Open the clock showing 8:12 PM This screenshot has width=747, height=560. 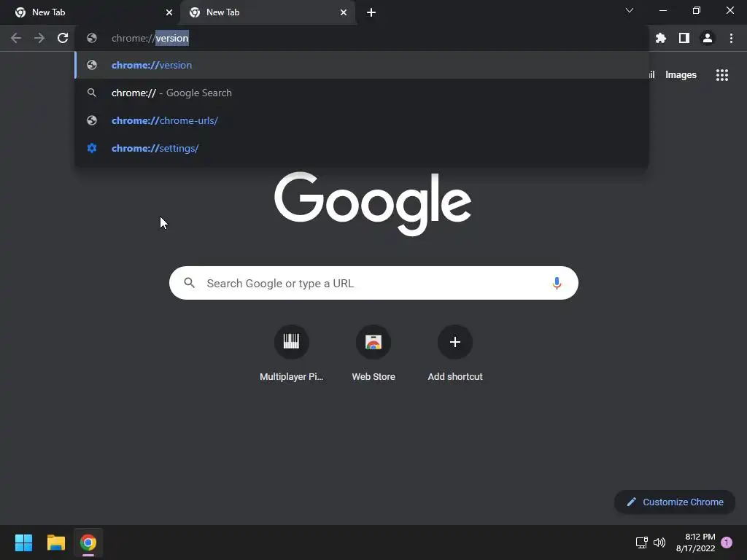(695, 542)
